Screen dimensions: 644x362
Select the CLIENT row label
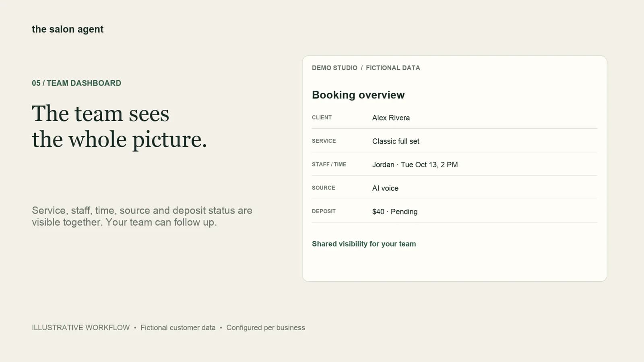point(322,117)
